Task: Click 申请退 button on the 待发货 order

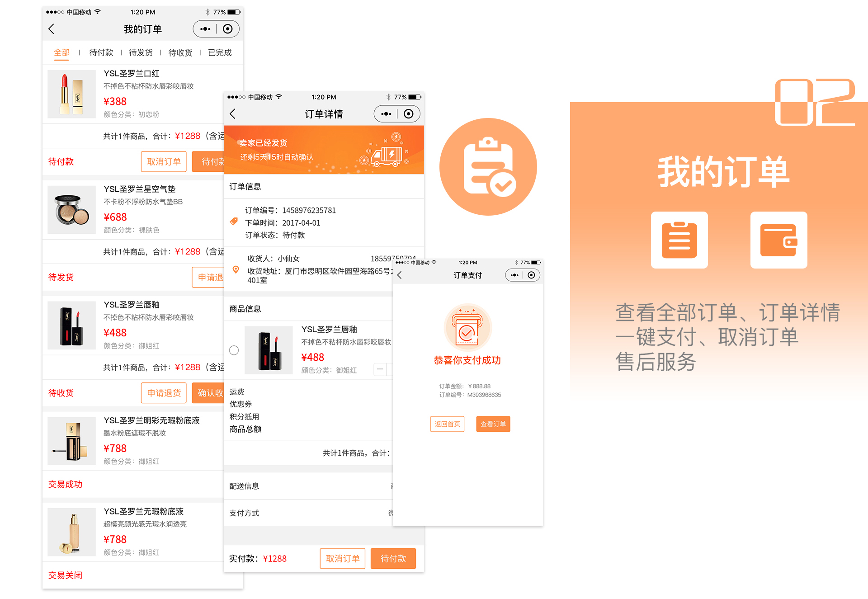Action: [x=208, y=277]
